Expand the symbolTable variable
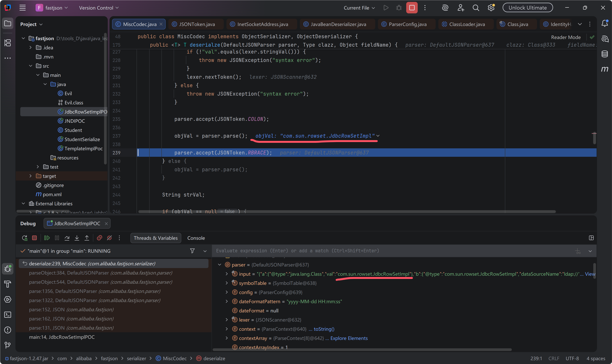Screen dimensions: 612x364 227,283
